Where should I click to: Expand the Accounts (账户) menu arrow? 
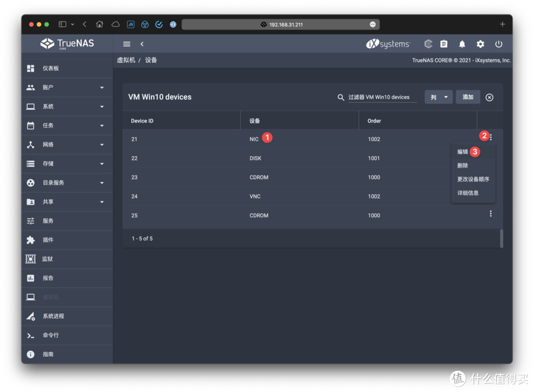point(102,88)
